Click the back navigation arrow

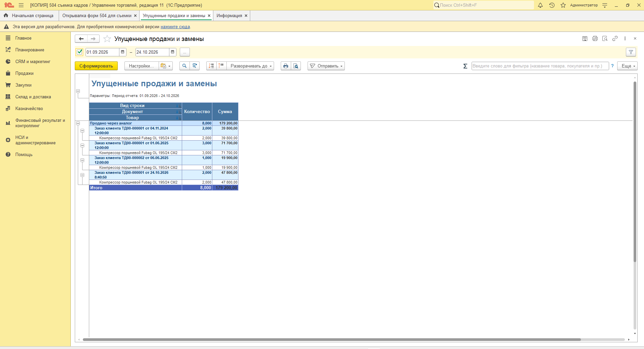pyautogui.click(x=81, y=39)
